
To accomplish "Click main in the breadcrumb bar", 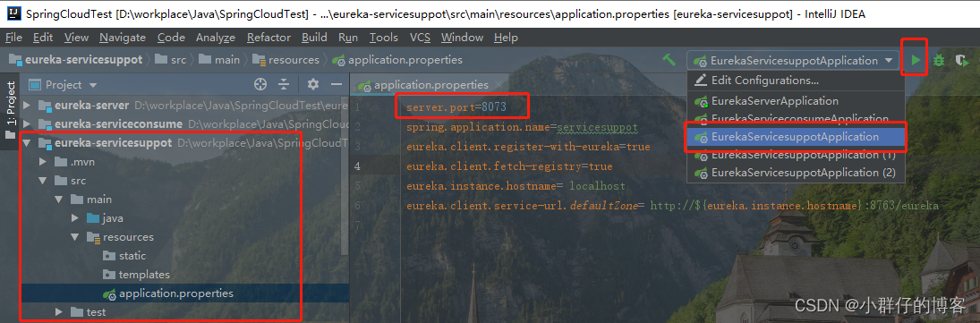I will 219,60.
